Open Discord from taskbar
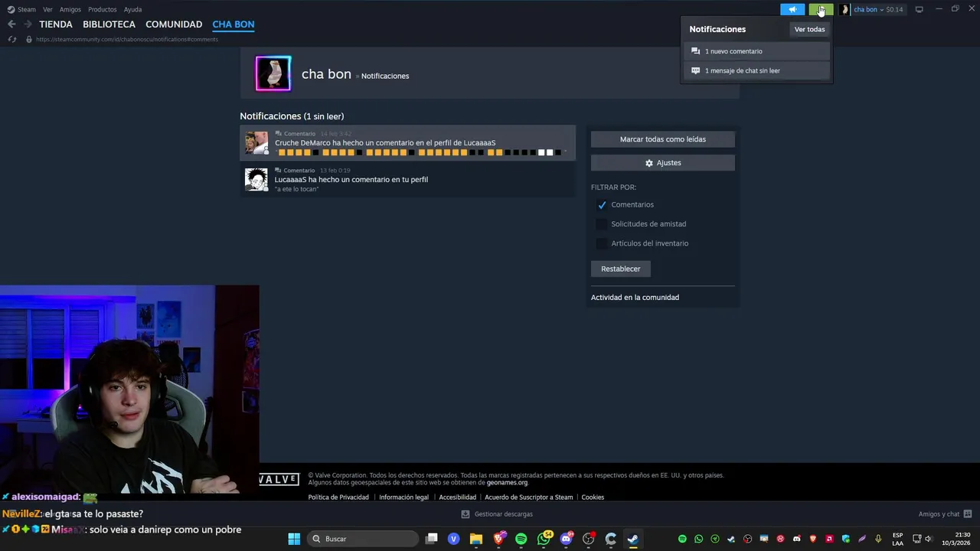Viewport: 980px width, 551px height. tap(567, 539)
